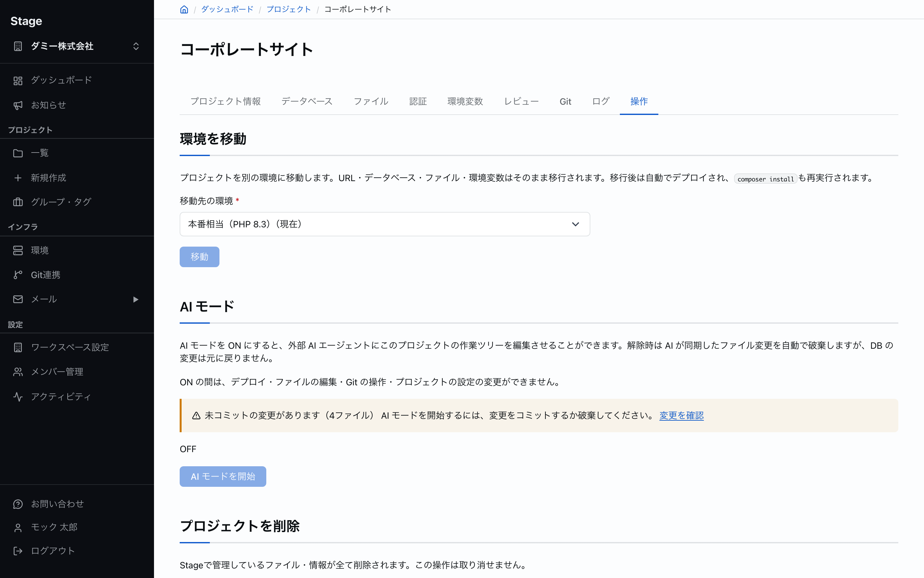The height and width of the screenshot is (578, 924).
Task: Switch to the プロジェクト情報 tab
Action: tap(225, 101)
